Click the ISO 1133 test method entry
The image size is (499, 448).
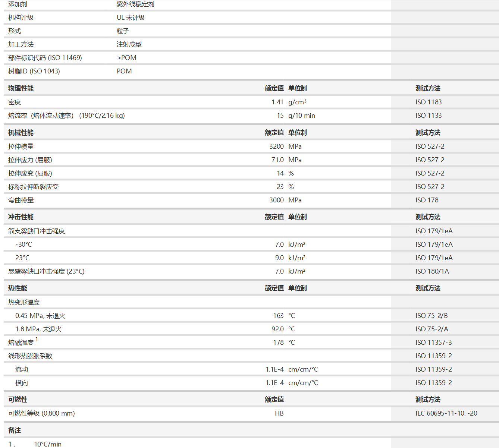(x=428, y=116)
